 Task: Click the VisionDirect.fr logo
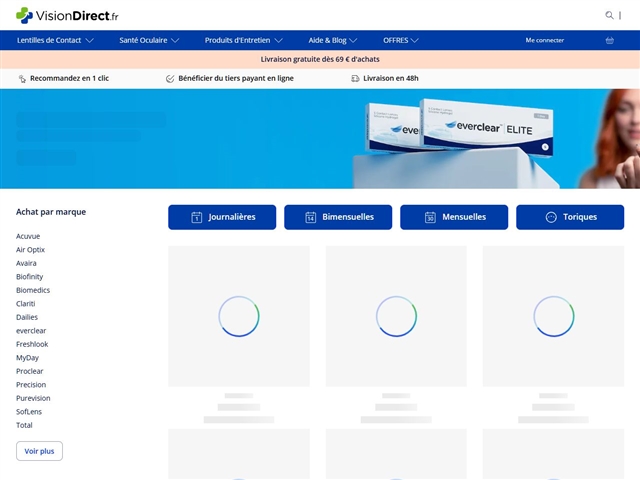(x=67, y=16)
